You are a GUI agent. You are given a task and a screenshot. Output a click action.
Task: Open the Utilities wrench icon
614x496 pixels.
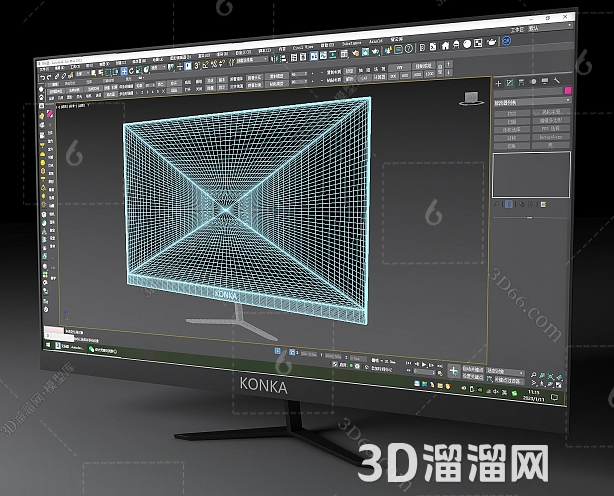tap(556, 80)
